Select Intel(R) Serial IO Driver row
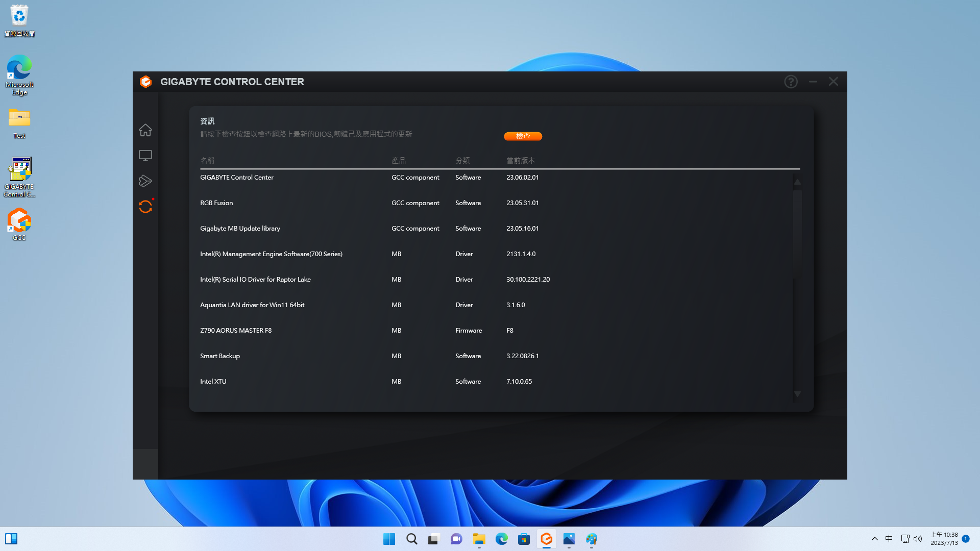 [x=496, y=280]
